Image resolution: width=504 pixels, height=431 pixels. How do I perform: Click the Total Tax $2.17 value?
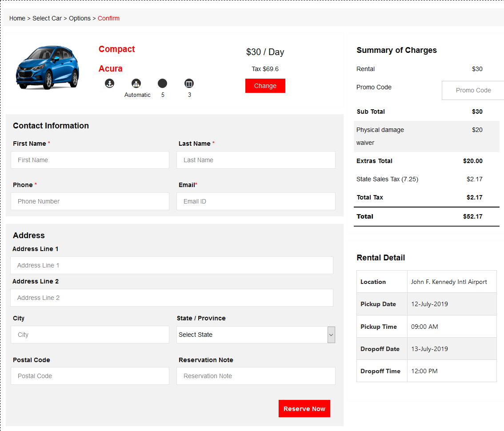(x=474, y=197)
